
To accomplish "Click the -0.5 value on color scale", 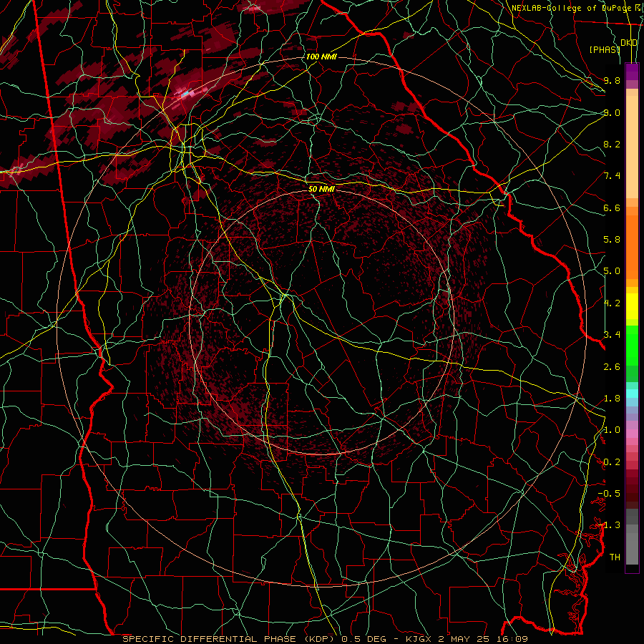I will pos(609,493).
